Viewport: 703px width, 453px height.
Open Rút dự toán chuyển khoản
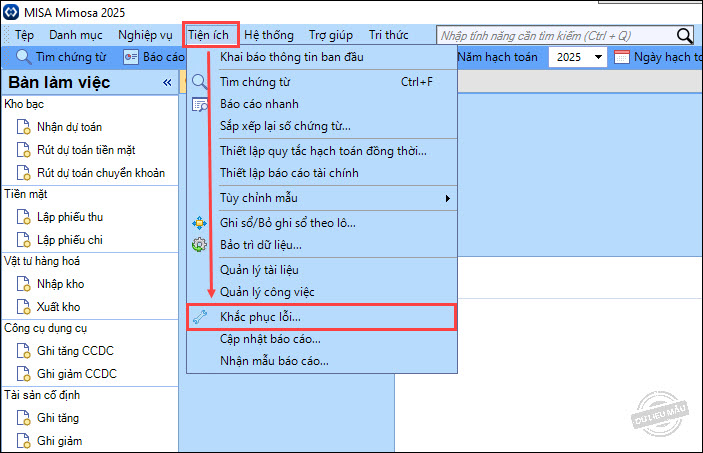point(100,173)
